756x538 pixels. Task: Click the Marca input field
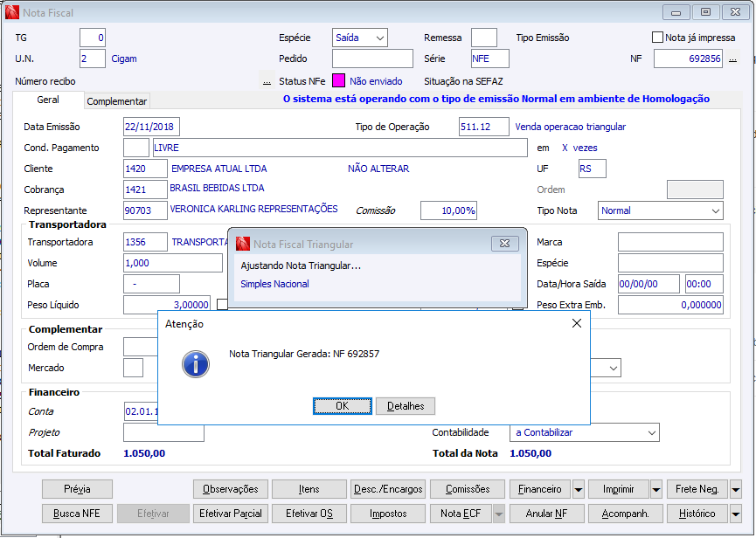pyautogui.click(x=670, y=242)
